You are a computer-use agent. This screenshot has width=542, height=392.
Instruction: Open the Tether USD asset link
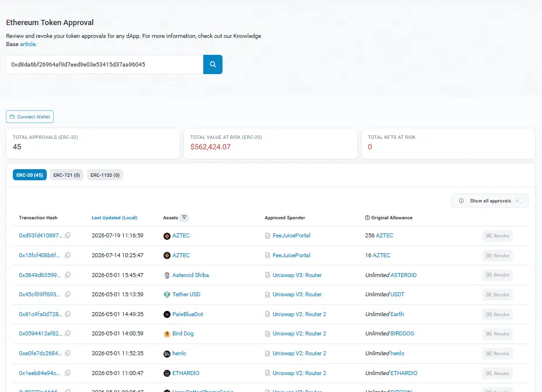(186, 294)
